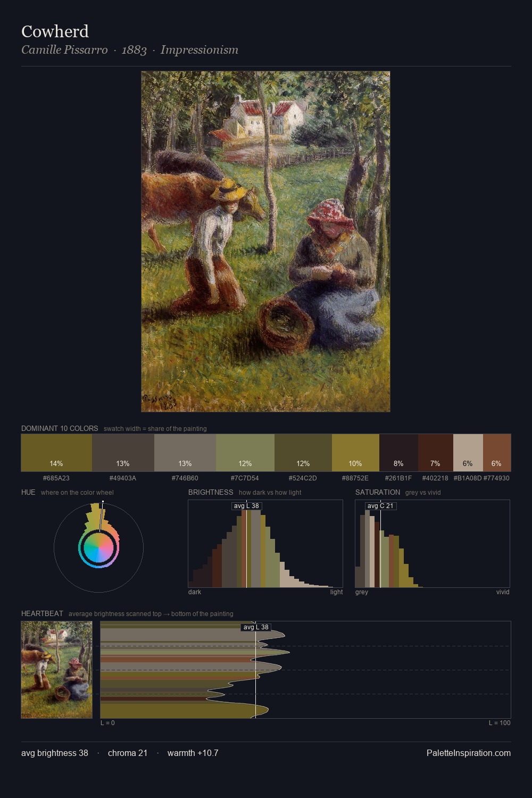Viewport: 532px width, 798px height.
Task: Click the hex code '#524C2D' text
Action: [x=303, y=478]
